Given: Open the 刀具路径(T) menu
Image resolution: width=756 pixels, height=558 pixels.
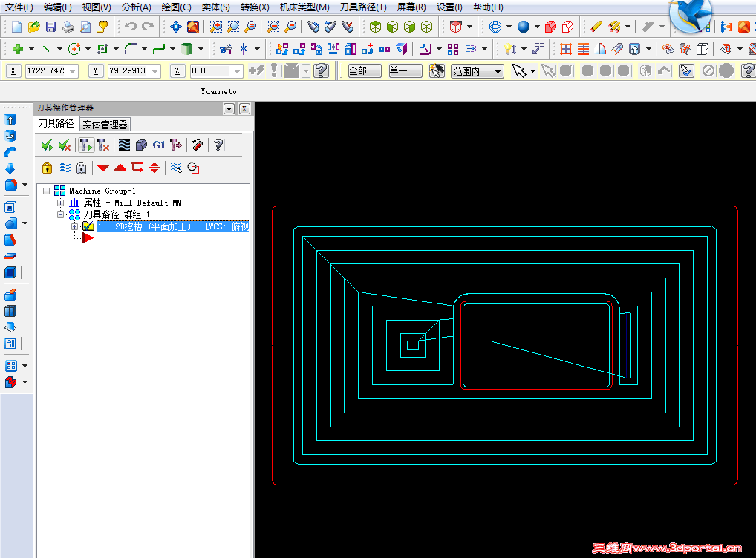Looking at the screenshot, I should coord(363,7).
